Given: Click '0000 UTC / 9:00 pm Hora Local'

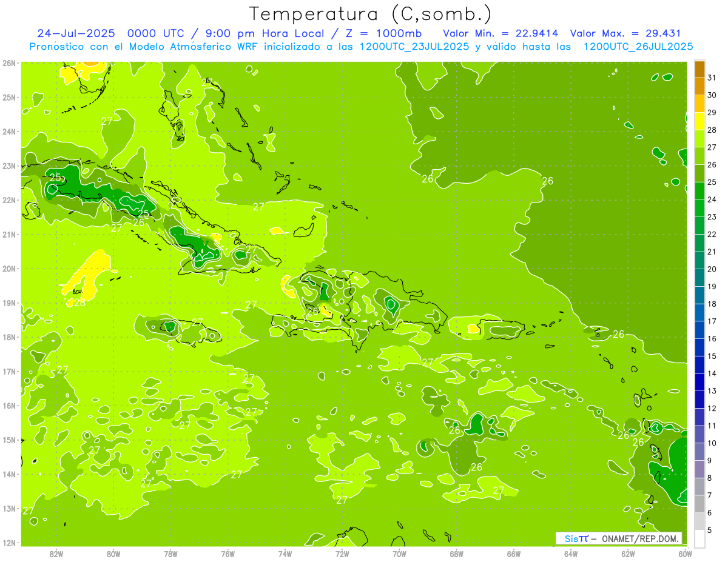Looking at the screenshot, I should (231, 33).
